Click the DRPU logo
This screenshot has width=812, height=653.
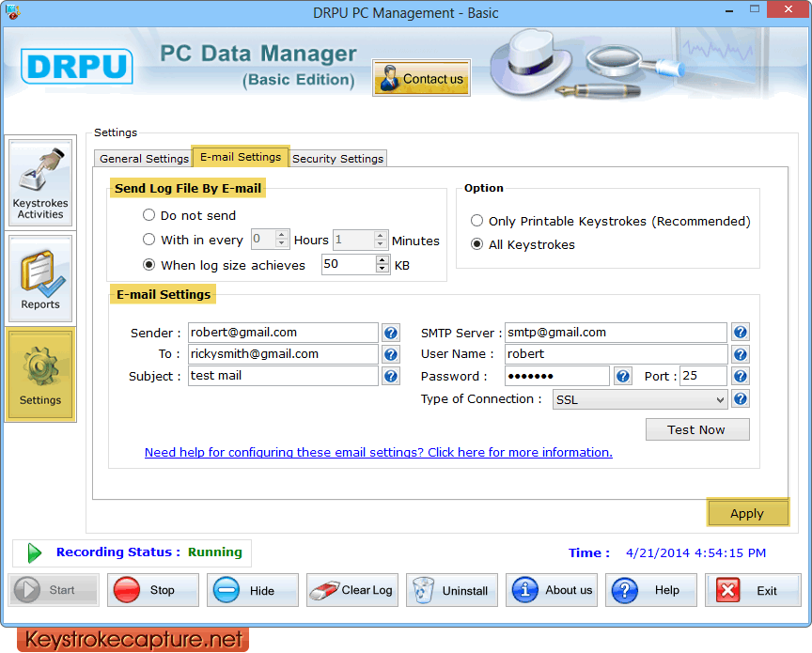click(77, 67)
